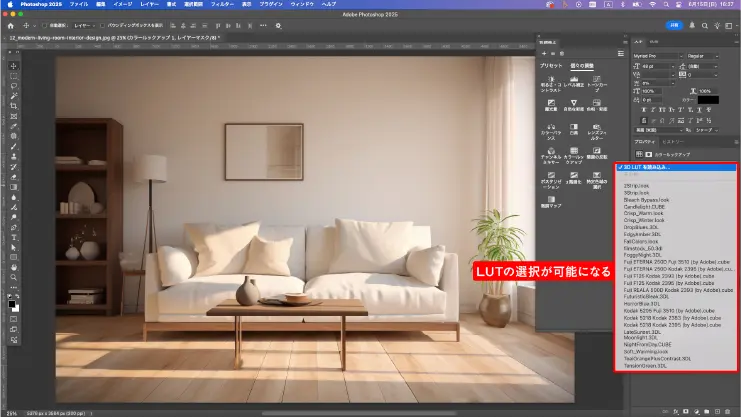This screenshot has height=418, width=741.
Task: Toggle the Show Bounding Box checkbox
Action: click(103, 26)
